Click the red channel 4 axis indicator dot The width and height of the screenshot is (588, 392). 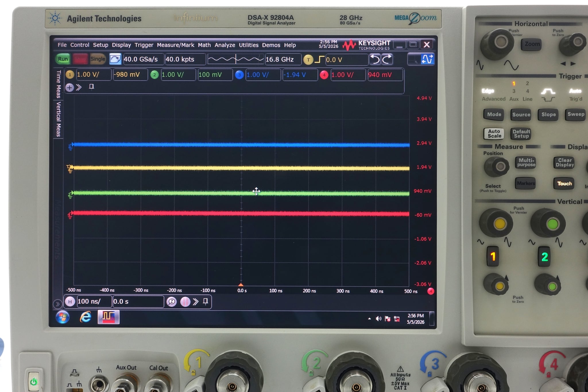(431, 291)
